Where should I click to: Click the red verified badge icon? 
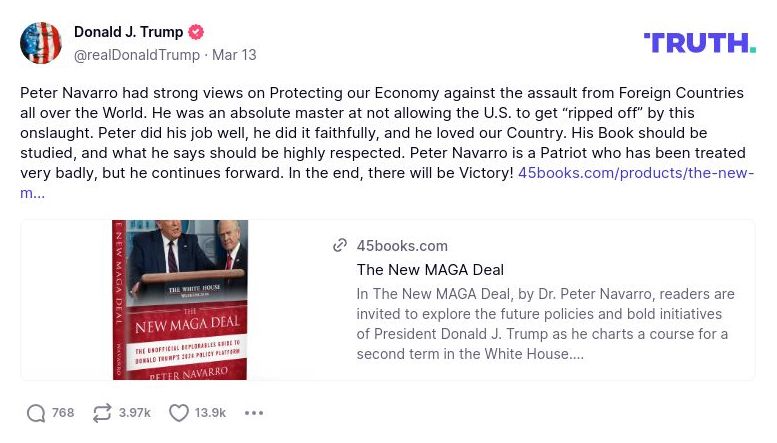(x=197, y=32)
